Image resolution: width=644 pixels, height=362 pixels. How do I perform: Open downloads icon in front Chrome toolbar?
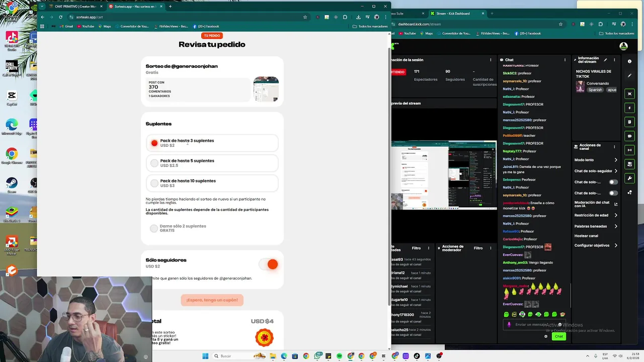(358, 17)
